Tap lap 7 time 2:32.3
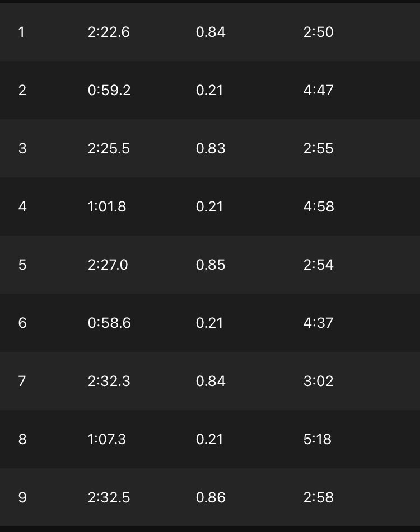The height and width of the screenshot is (532, 420). pyautogui.click(x=109, y=381)
